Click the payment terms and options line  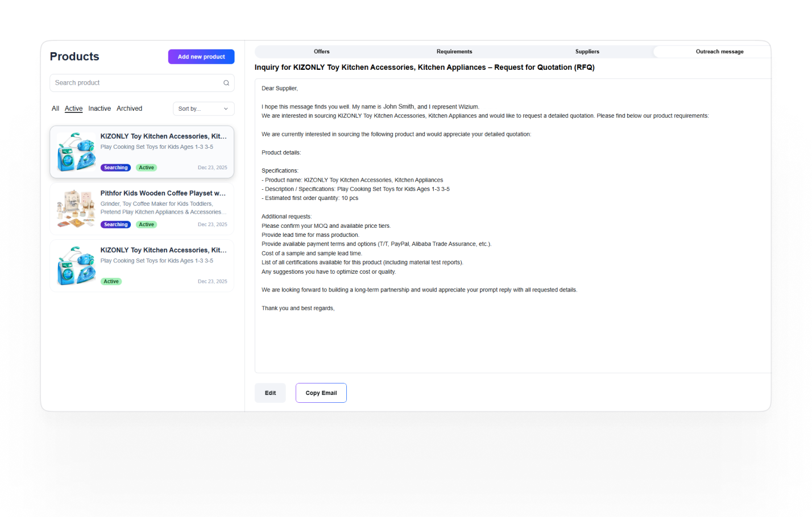point(376,244)
